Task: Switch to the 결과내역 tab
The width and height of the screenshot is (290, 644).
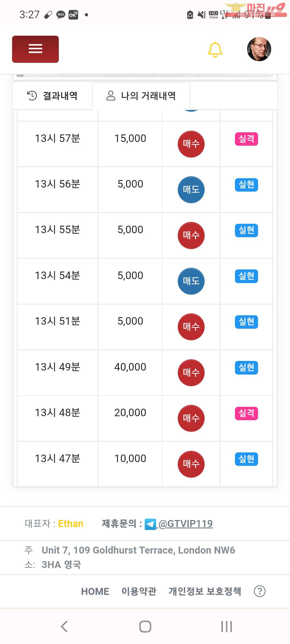Action: [x=53, y=96]
